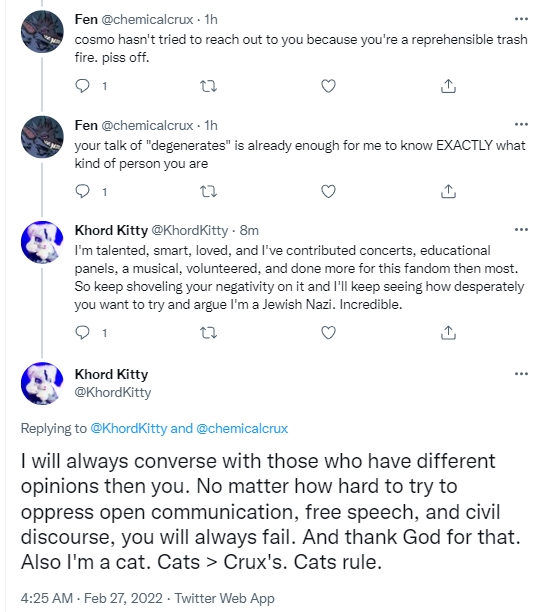Like Khord Kitty's "talented, smart" tweet
Image resolution: width=542 pixels, height=612 pixels.
click(328, 333)
